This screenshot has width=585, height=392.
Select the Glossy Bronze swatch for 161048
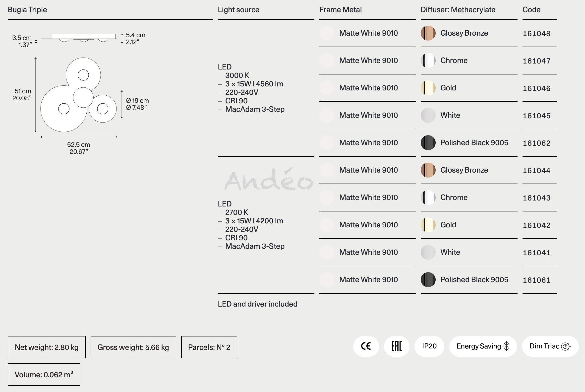428,33
